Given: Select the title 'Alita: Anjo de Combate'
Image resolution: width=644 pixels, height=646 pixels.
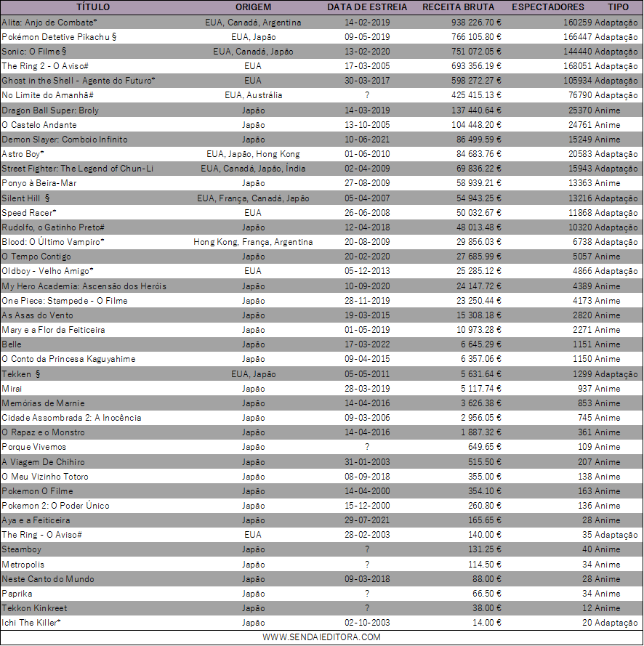Looking at the screenshot, I should (49, 23).
